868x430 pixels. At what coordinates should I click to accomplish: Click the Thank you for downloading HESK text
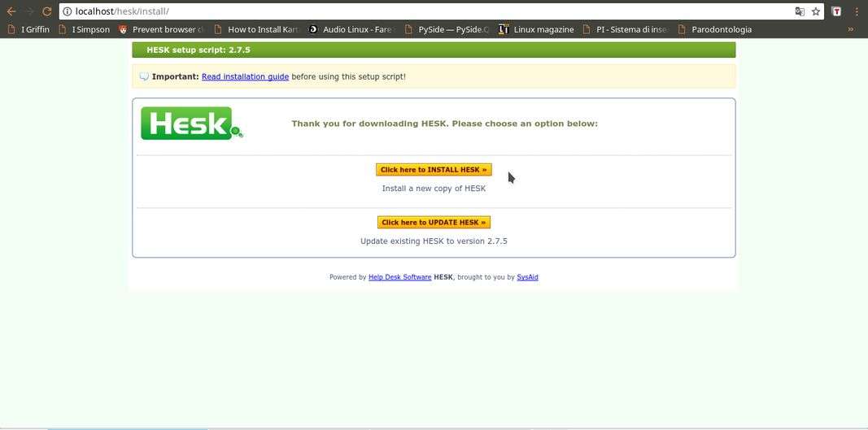coord(444,124)
